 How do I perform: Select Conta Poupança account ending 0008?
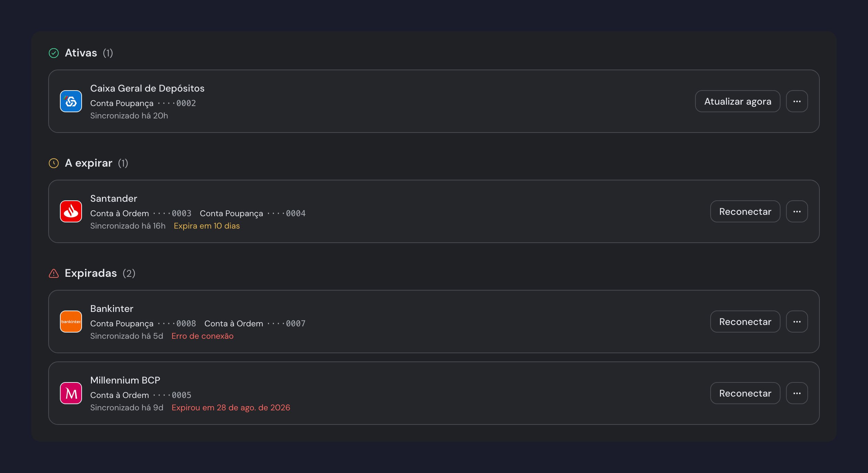[143, 324]
